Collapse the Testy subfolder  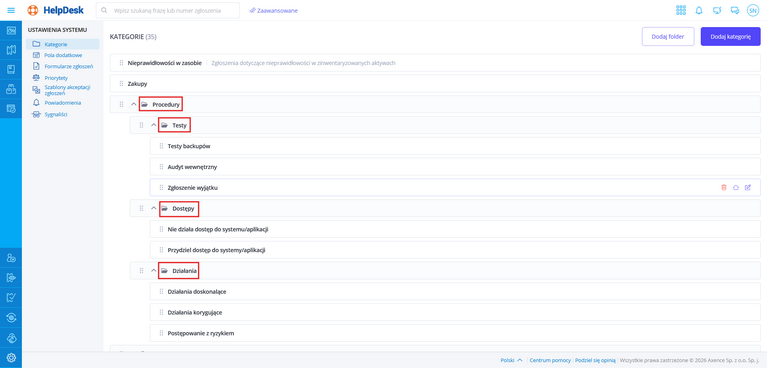pos(154,125)
